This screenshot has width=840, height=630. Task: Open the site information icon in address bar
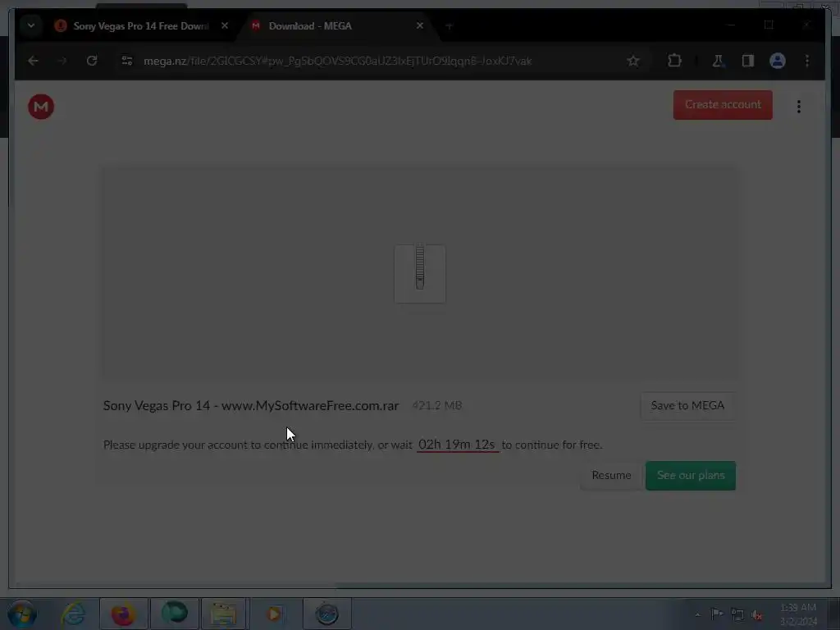(x=127, y=61)
